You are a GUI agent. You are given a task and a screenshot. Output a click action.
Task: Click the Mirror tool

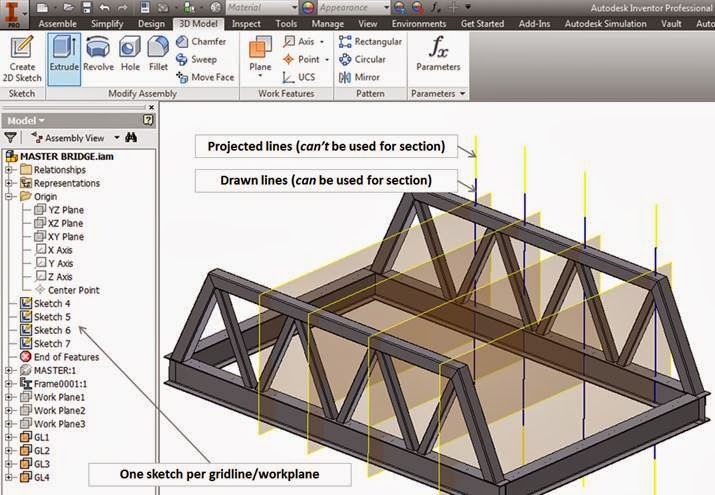click(x=359, y=77)
